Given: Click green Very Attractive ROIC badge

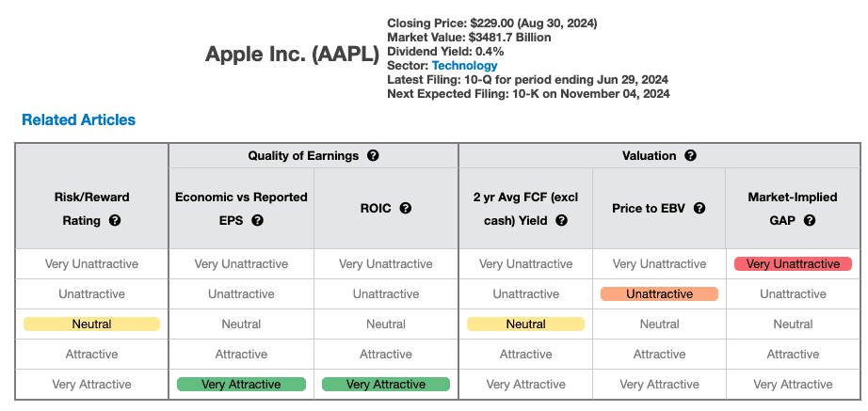Looking at the screenshot, I should pos(386,384).
